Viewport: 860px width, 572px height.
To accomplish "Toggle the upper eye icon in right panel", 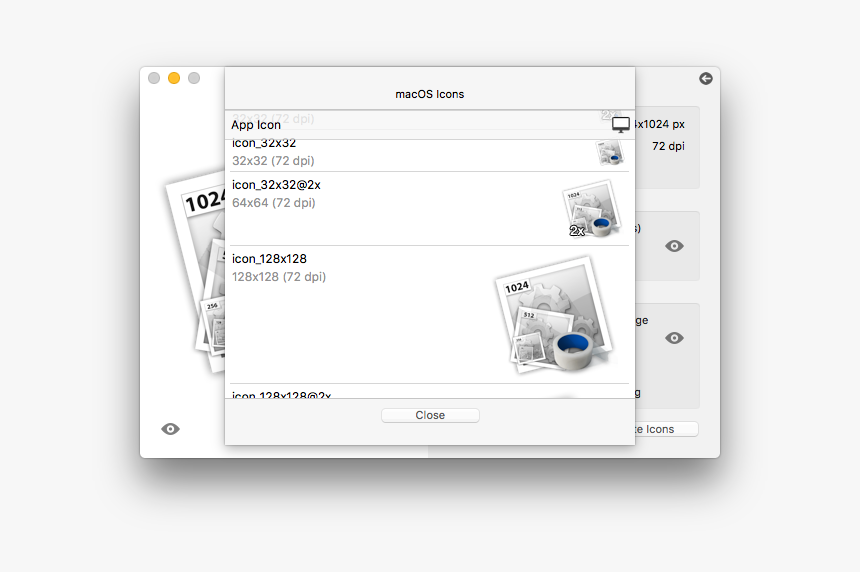I will (674, 246).
